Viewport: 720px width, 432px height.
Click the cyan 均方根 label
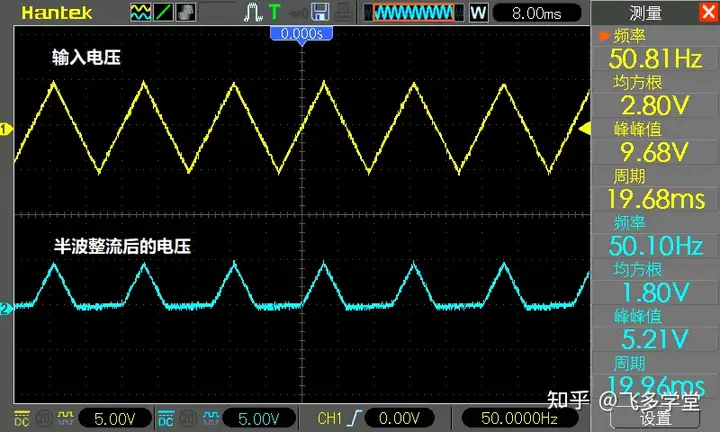pyautogui.click(x=638, y=270)
